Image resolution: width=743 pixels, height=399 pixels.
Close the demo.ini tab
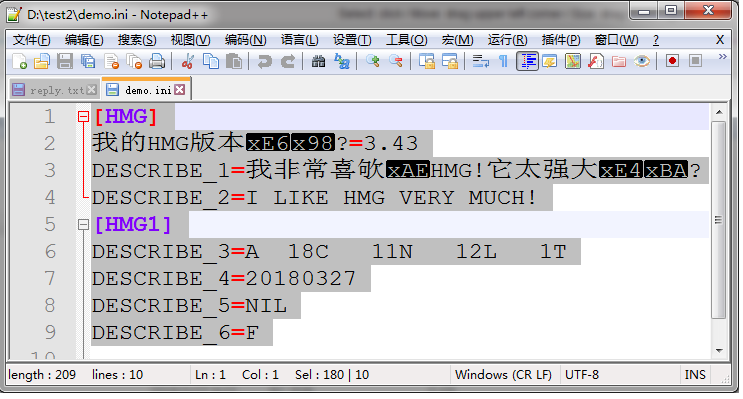180,90
